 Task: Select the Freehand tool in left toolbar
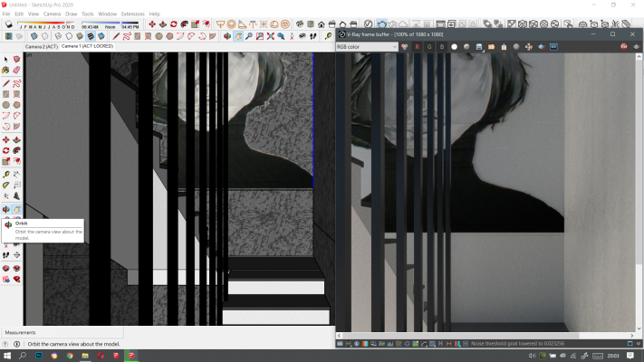[x=16, y=84]
